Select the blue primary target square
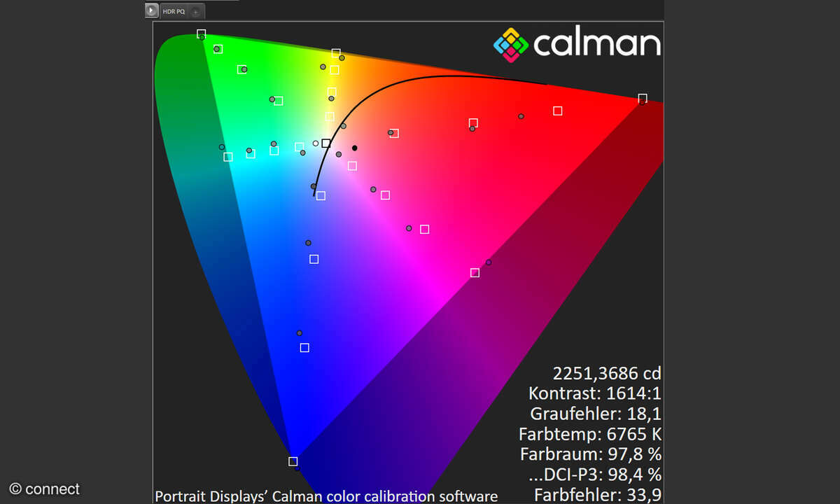Viewport: 840px width, 504px height. pyautogui.click(x=293, y=461)
